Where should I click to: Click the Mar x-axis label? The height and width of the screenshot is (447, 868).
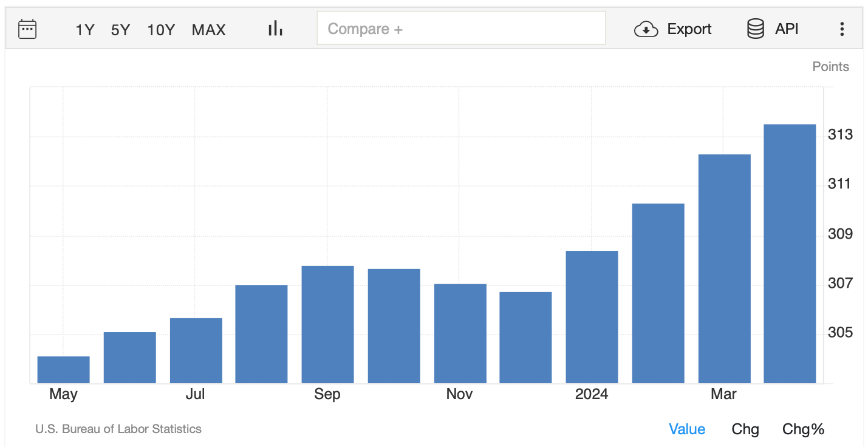pos(723,394)
